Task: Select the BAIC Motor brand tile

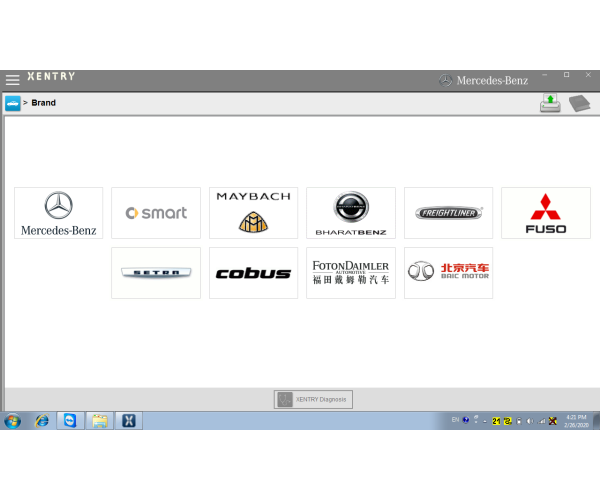Action: pyautogui.click(x=448, y=273)
